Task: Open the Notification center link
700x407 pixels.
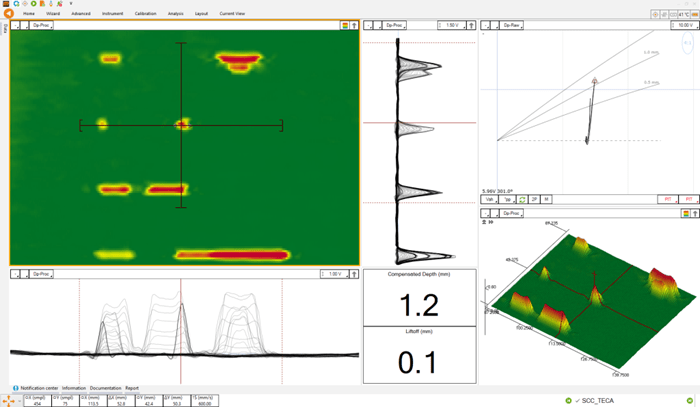Action: pos(38,388)
